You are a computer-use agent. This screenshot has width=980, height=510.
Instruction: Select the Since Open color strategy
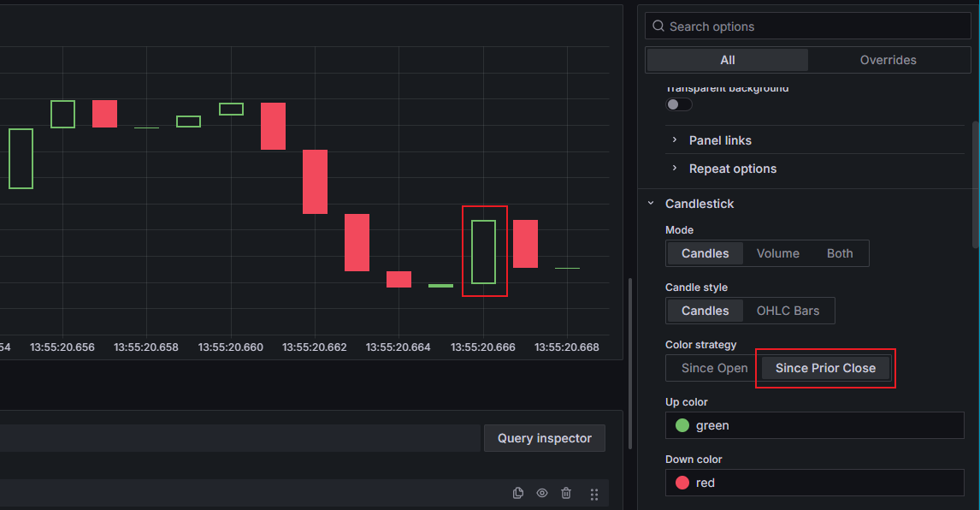click(714, 368)
